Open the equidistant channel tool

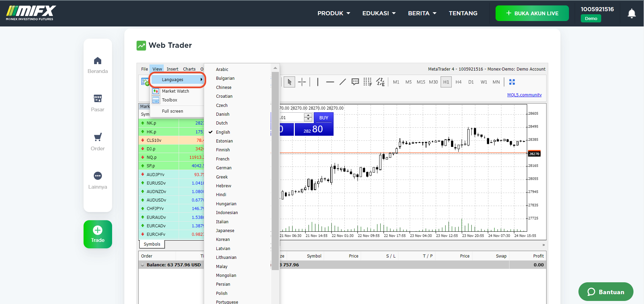click(380, 82)
